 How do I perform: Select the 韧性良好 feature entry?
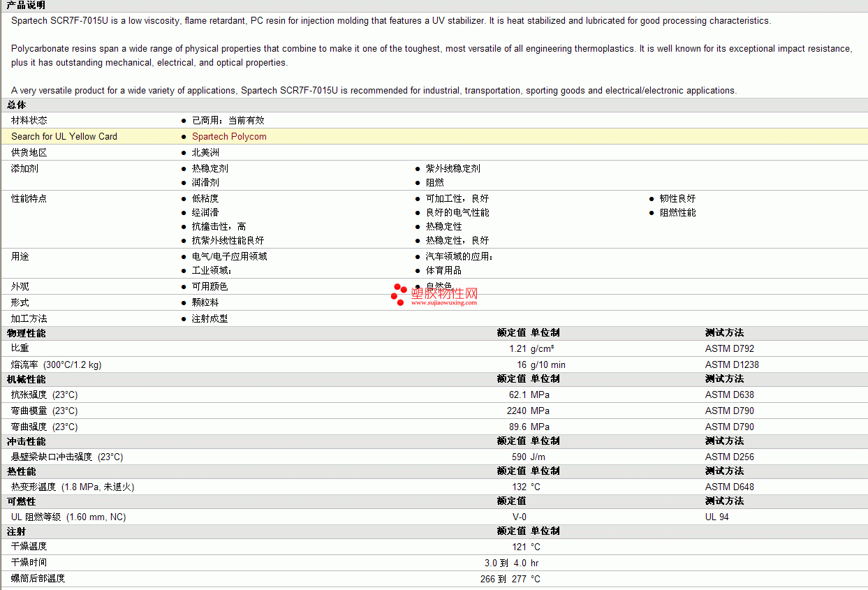coord(677,199)
